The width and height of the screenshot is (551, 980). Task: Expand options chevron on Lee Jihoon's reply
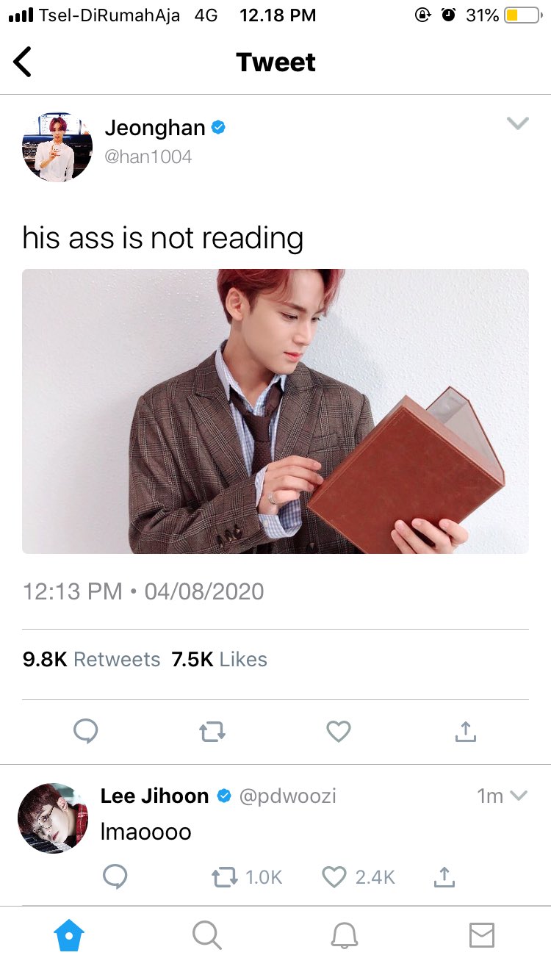click(x=519, y=796)
